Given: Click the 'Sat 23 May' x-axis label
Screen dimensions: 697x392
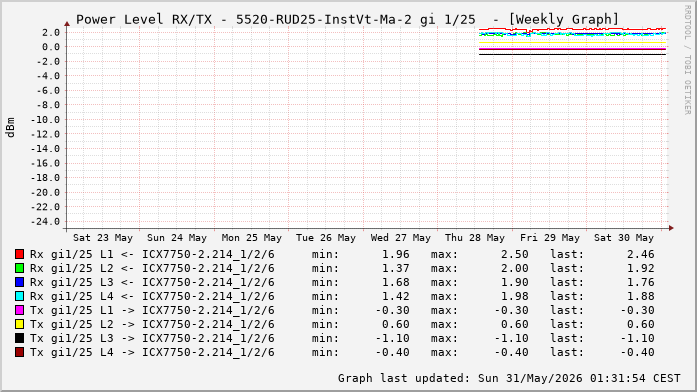Looking at the screenshot, I should tap(103, 238).
